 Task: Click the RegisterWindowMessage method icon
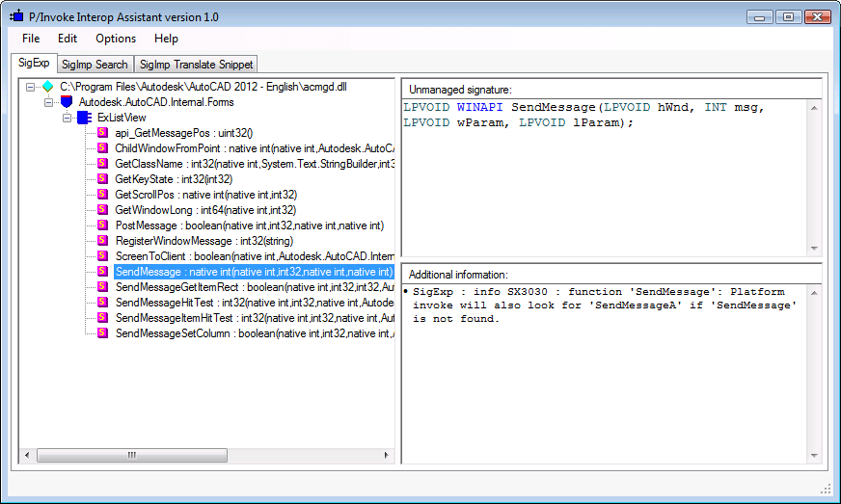102,241
